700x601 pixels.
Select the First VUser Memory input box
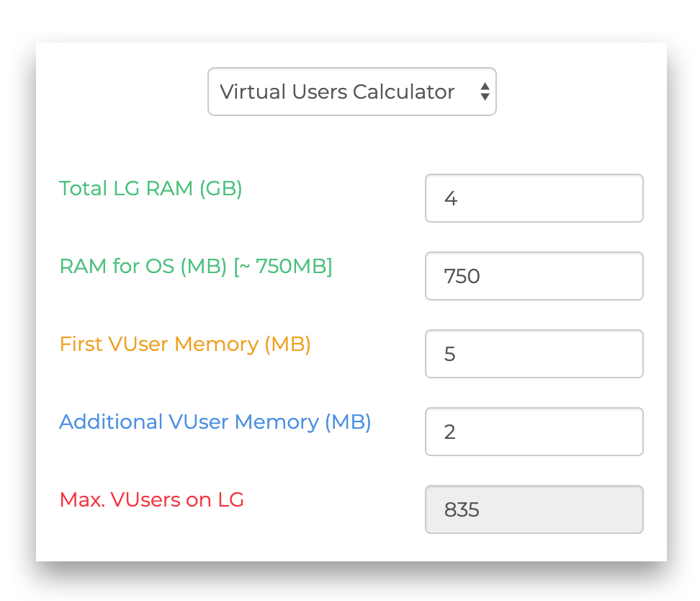[x=534, y=354]
